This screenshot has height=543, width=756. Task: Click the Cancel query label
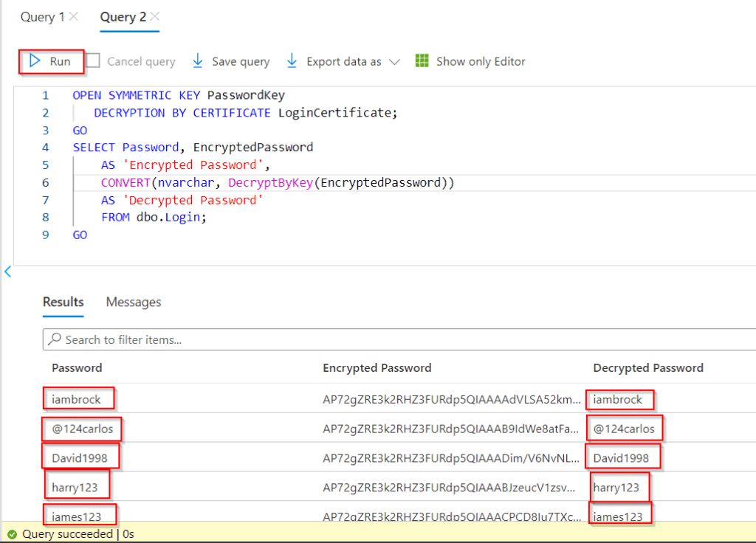(141, 62)
